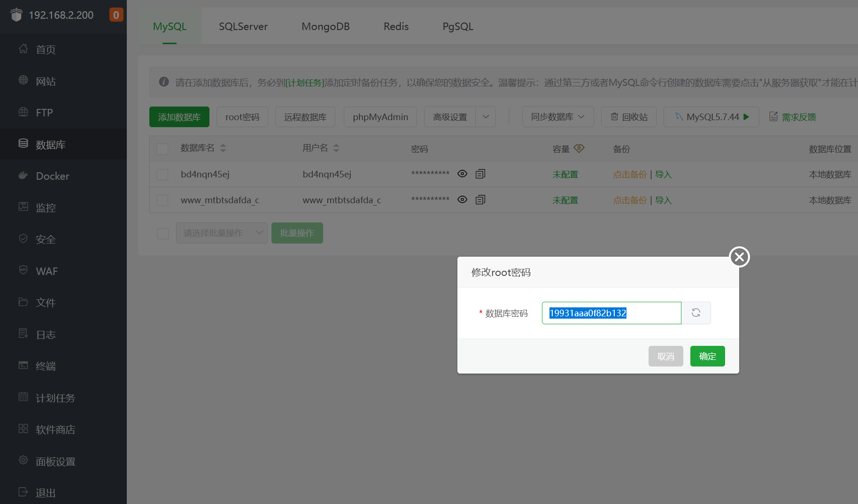Viewport: 858px width, 504px height.
Task: Click 高级设置 button
Action: [x=450, y=117]
